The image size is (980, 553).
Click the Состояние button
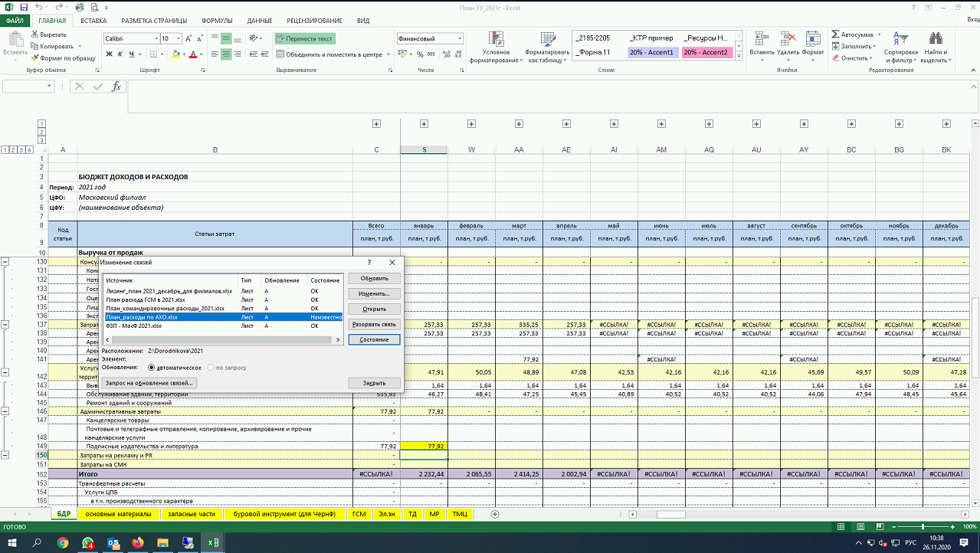[x=375, y=339]
